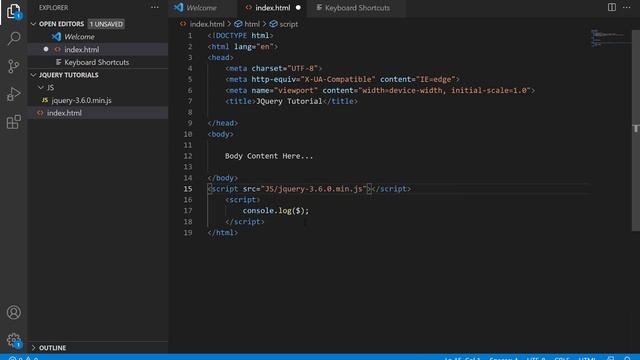Place cursor on console.log($); line
The image size is (640, 360).
pos(276,211)
